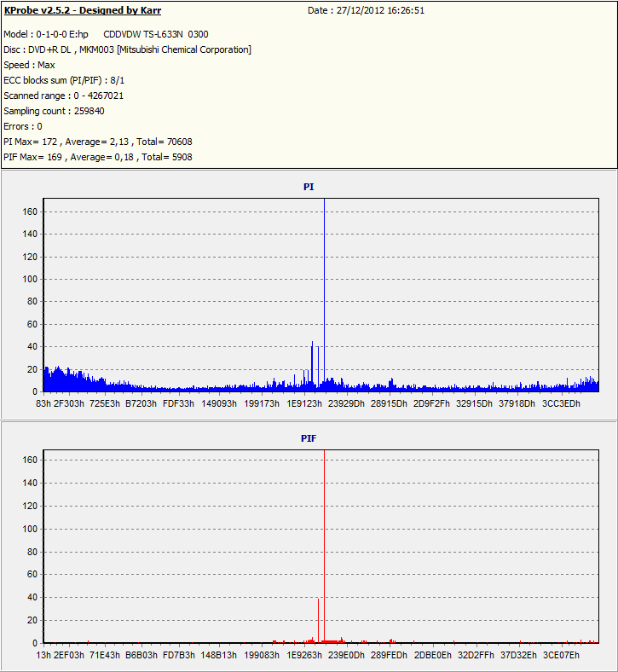Click the PI Max= 172 statistics line
Image resolution: width=618 pixels, height=672 pixels.
98,142
